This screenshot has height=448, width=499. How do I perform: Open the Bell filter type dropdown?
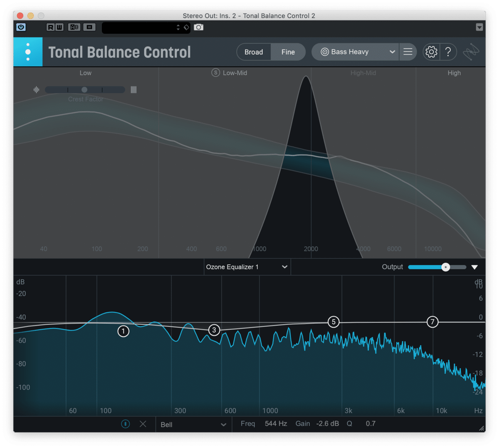coord(193,424)
